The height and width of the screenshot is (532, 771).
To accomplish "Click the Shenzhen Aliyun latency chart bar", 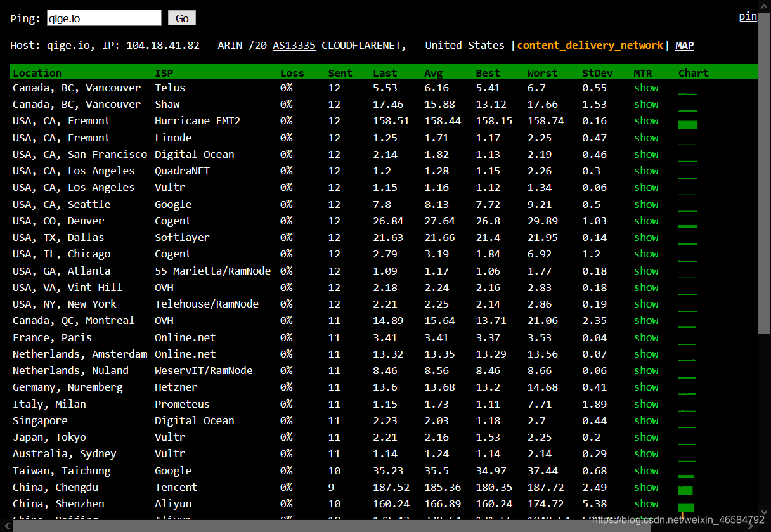I will [x=687, y=507].
